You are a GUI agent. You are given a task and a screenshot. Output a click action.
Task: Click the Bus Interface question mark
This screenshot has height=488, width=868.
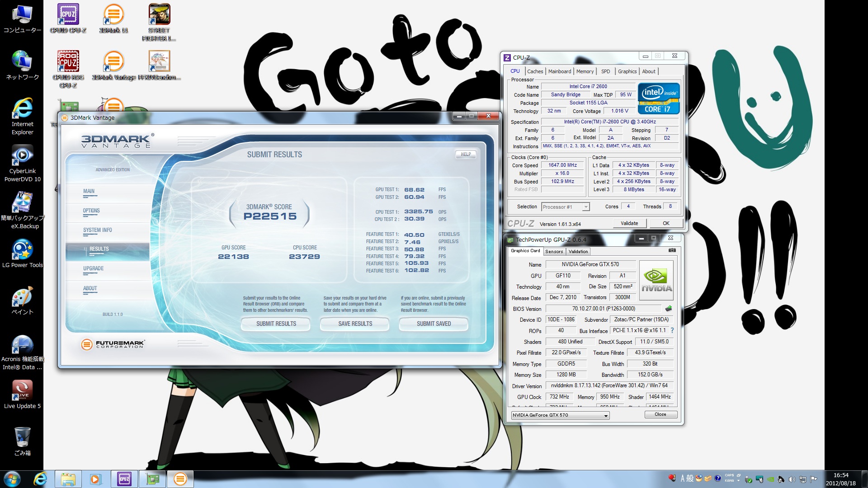pyautogui.click(x=672, y=330)
